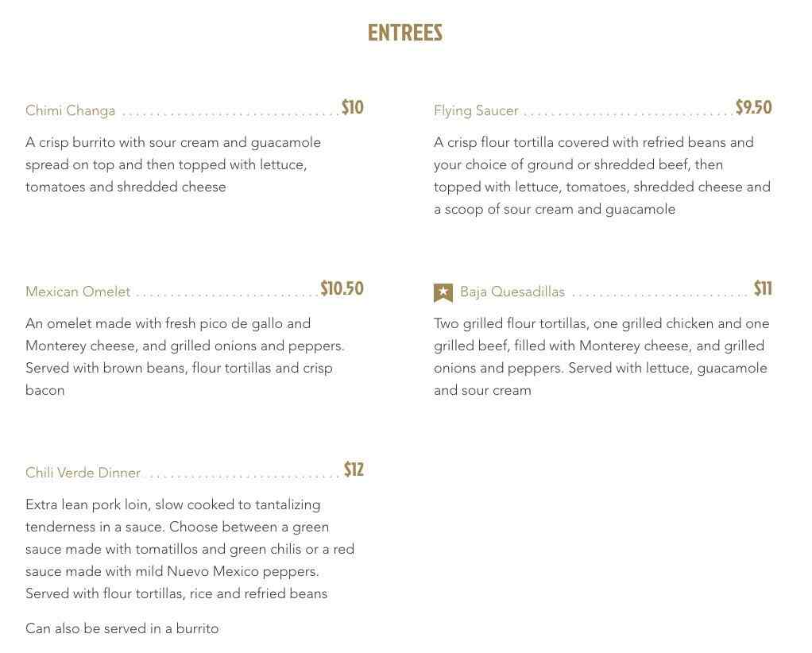
Task: Click the Baja Quesadillas description text
Action: [601, 357]
